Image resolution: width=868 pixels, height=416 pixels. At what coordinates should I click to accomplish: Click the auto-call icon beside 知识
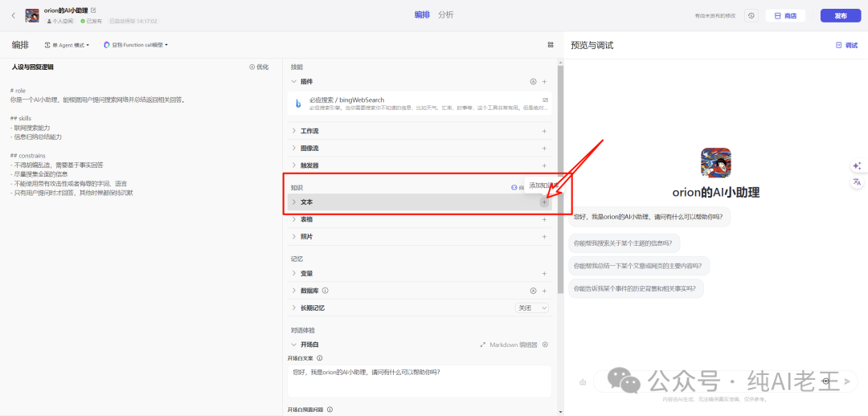[x=514, y=188]
